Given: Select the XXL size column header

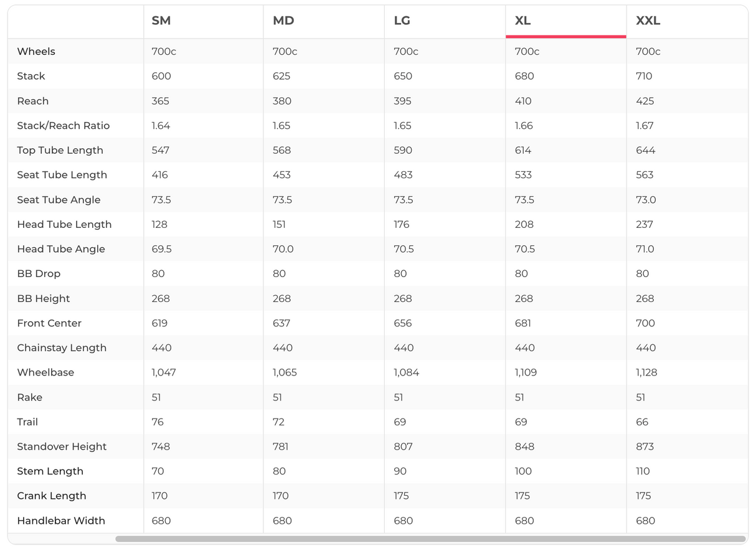Looking at the screenshot, I should (648, 21).
